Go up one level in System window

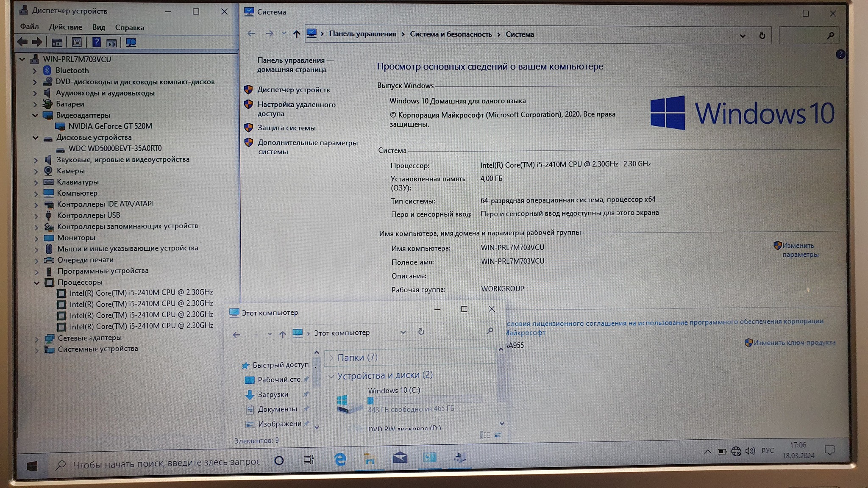coord(296,34)
